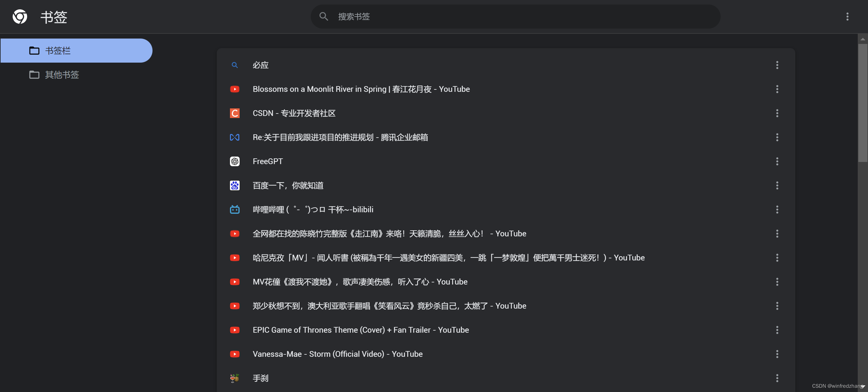Screen dimensions: 868x392
Task: Open more actions for FreeGPT bookmark
Action: (777, 161)
